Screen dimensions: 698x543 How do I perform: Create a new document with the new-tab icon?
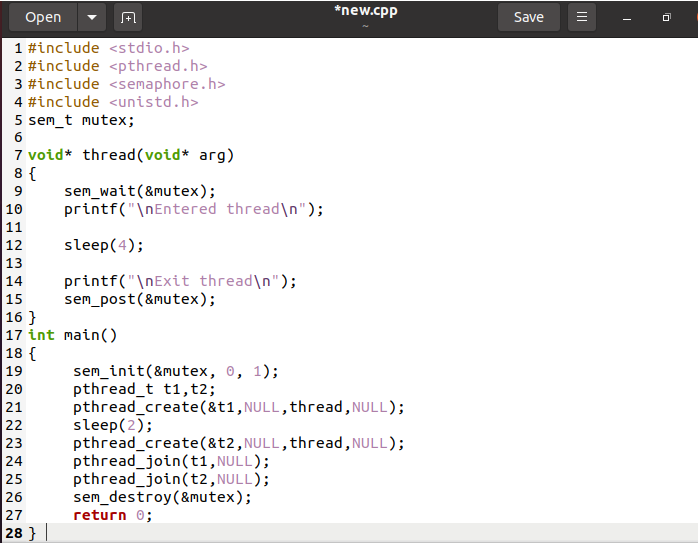coord(127,17)
